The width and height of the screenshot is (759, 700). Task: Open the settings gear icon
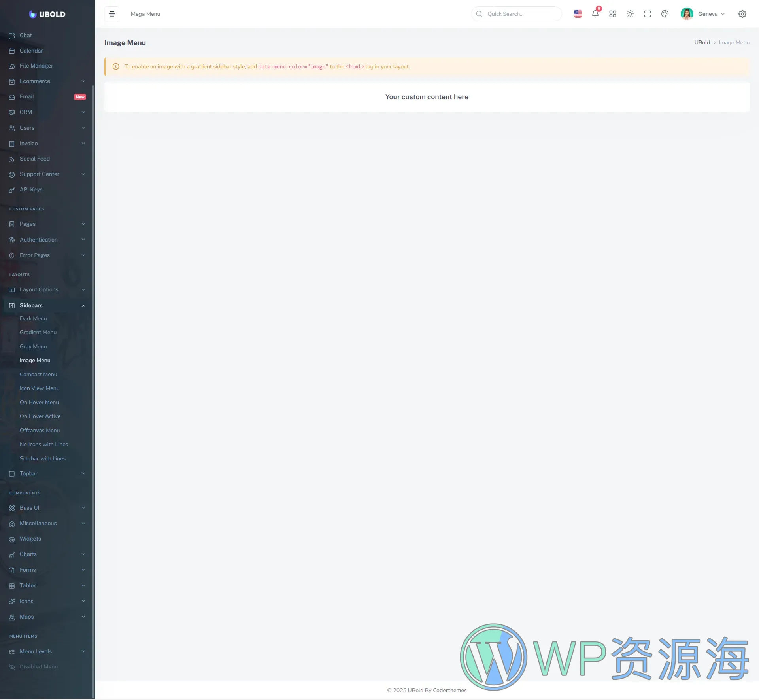click(x=742, y=14)
